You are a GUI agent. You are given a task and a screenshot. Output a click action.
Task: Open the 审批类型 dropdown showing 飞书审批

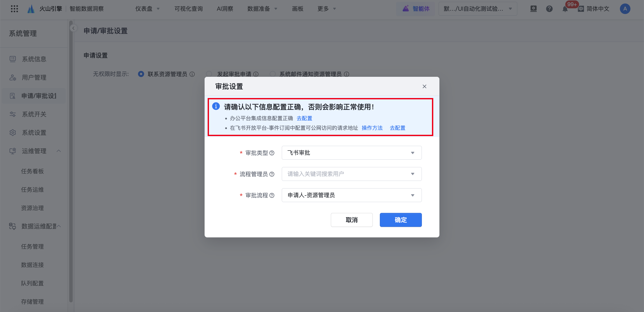(351, 153)
